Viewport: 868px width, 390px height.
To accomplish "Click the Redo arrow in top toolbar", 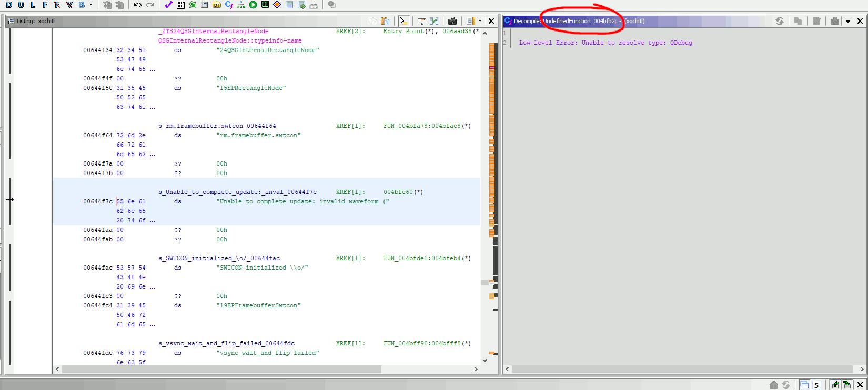I will [150, 5].
